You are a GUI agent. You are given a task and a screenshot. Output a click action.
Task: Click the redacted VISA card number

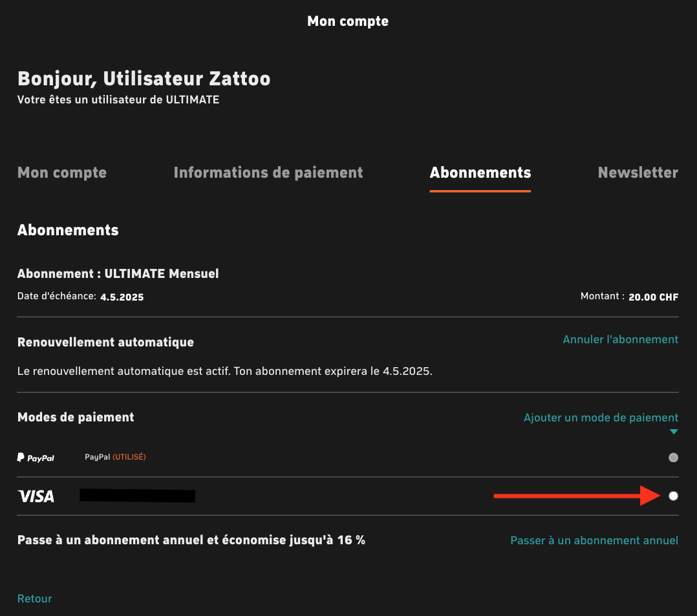pos(137,496)
